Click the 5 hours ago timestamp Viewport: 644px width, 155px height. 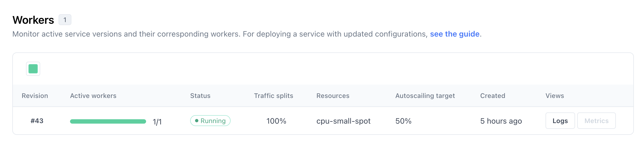pos(501,121)
